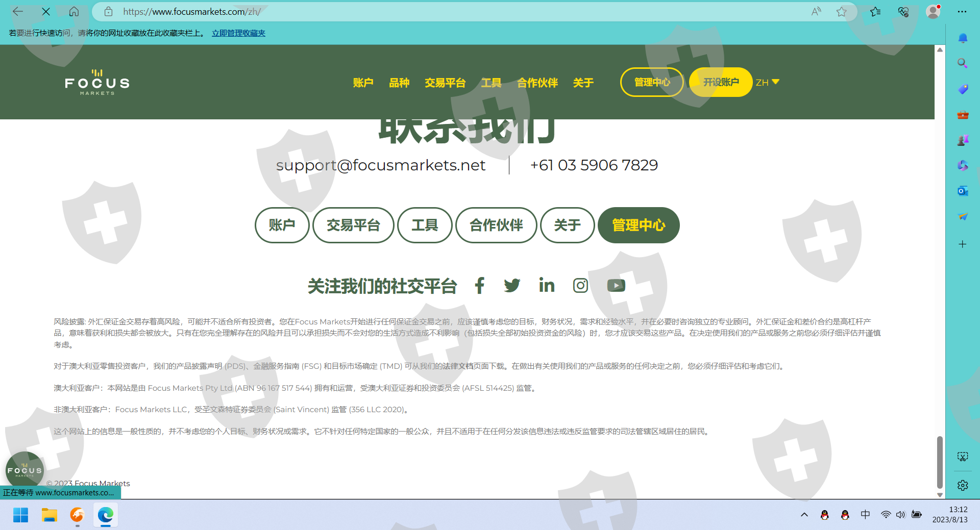Open the browser settings and more menu

[x=962, y=12]
